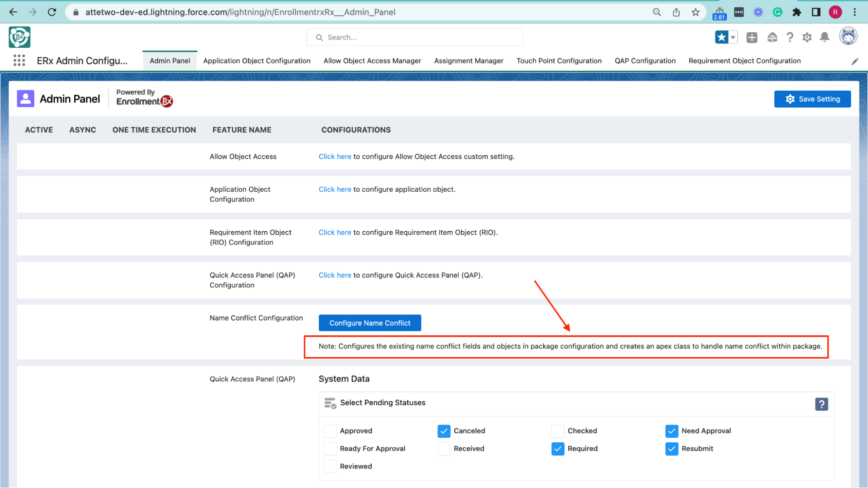
Task: Open the user profile avatar
Action: pyautogui.click(x=848, y=36)
